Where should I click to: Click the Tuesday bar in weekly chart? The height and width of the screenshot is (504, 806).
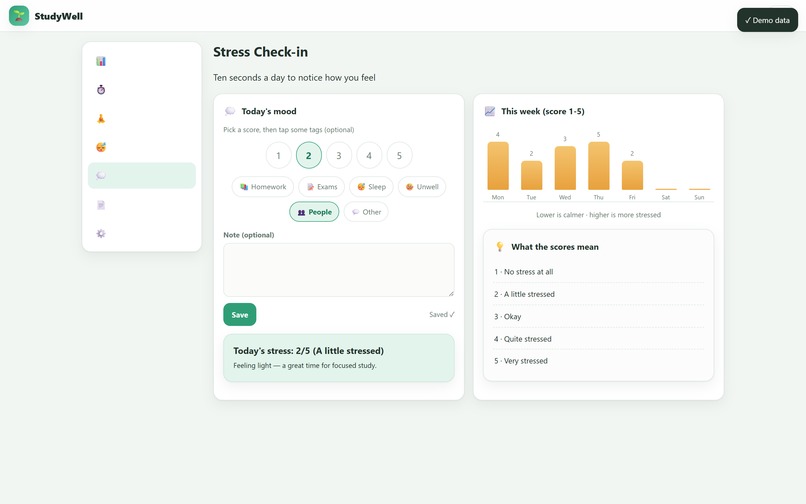(x=532, y=175)
